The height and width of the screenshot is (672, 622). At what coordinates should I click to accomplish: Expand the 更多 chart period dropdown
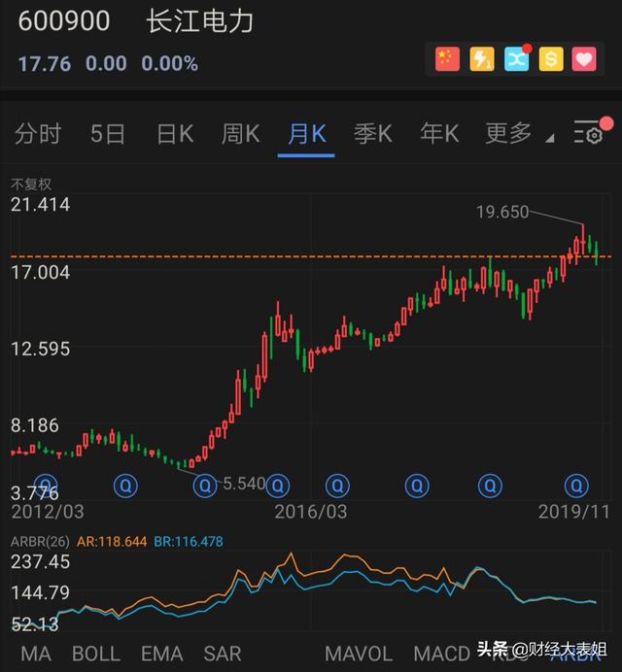515,134
